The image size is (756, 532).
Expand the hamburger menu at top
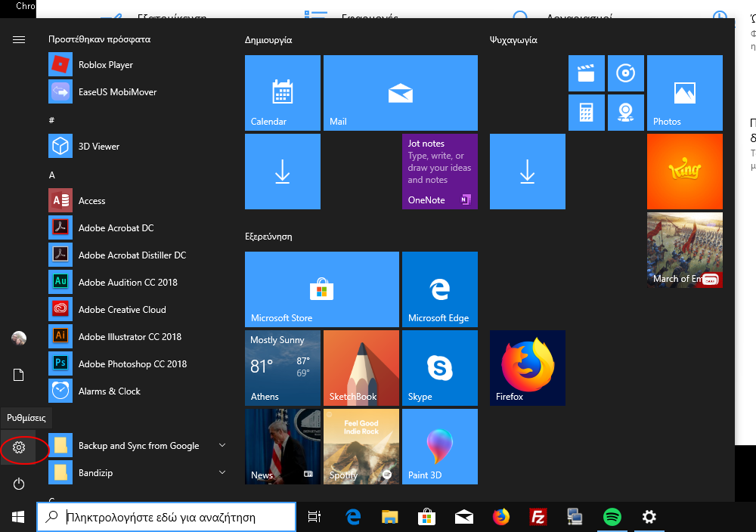(19, 39)
